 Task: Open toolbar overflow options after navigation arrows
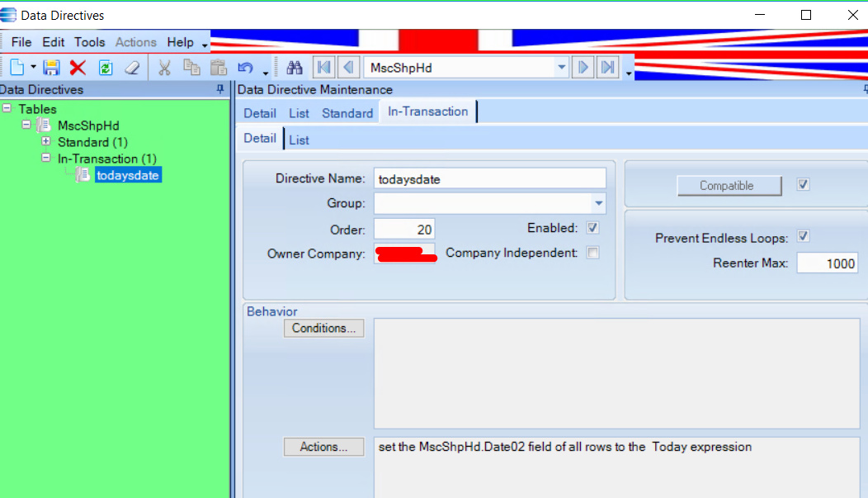(x=628, y=74)
